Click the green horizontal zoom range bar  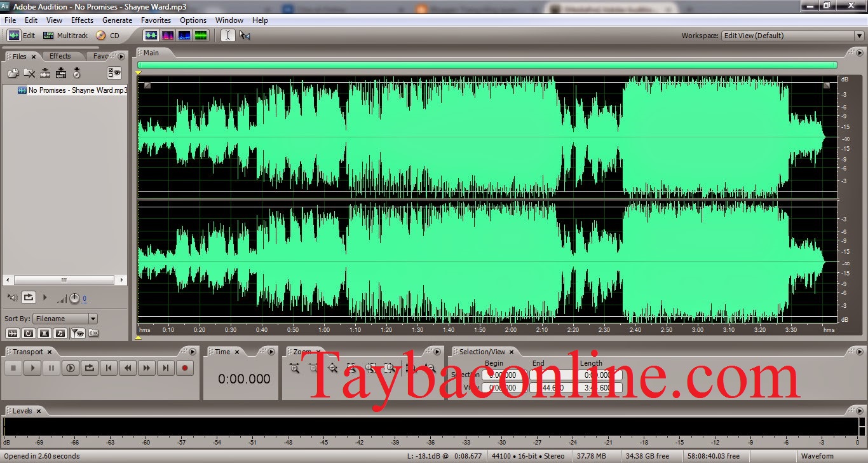point(487,65)
